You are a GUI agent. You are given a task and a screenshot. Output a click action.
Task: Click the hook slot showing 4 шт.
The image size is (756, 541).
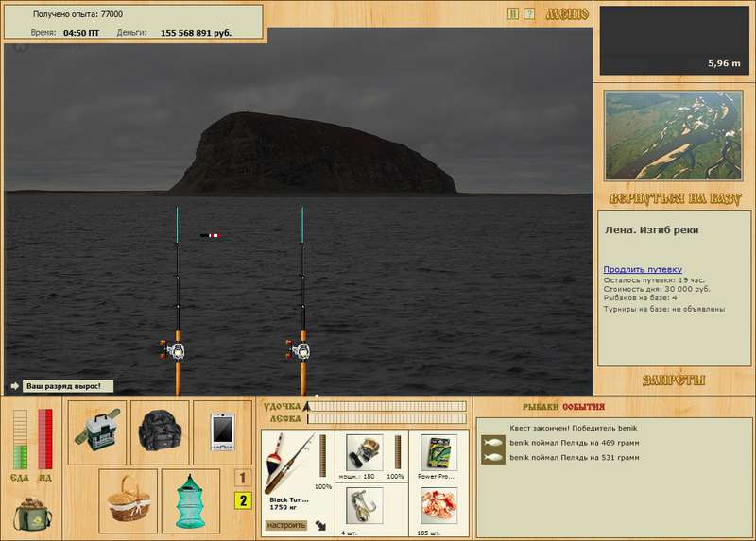coord(363,505)
